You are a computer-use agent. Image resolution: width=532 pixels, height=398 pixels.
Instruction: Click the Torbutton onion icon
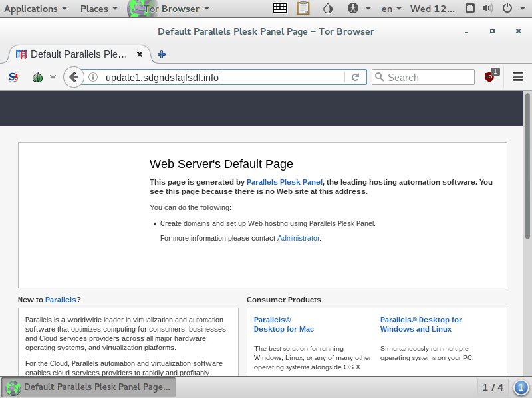[37, 77]
